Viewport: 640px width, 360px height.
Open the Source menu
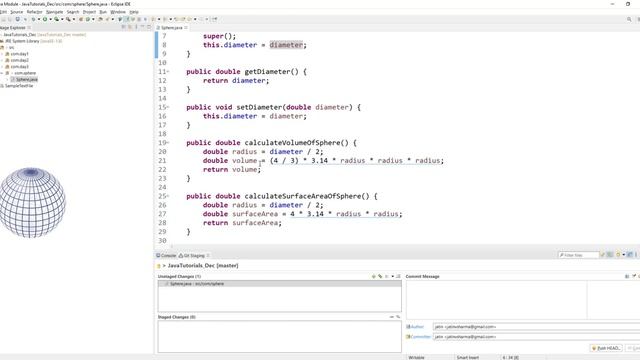coord(17,12)
